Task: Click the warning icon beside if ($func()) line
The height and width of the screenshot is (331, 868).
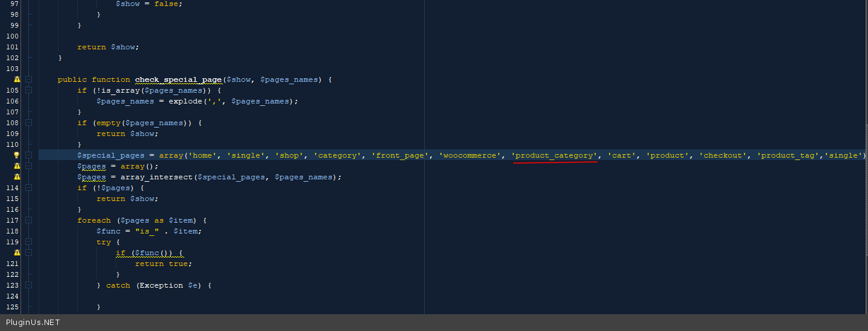Action: click(x=17, y=253)
